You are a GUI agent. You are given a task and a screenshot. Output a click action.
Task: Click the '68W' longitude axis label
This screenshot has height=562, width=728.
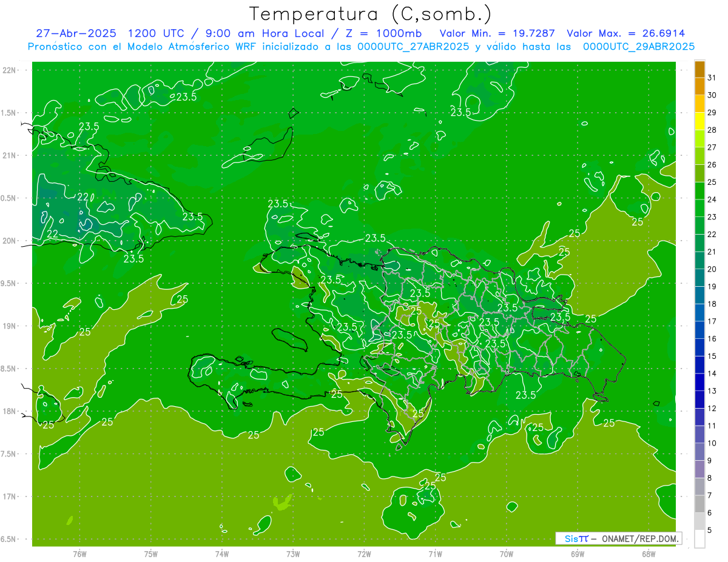649,554
